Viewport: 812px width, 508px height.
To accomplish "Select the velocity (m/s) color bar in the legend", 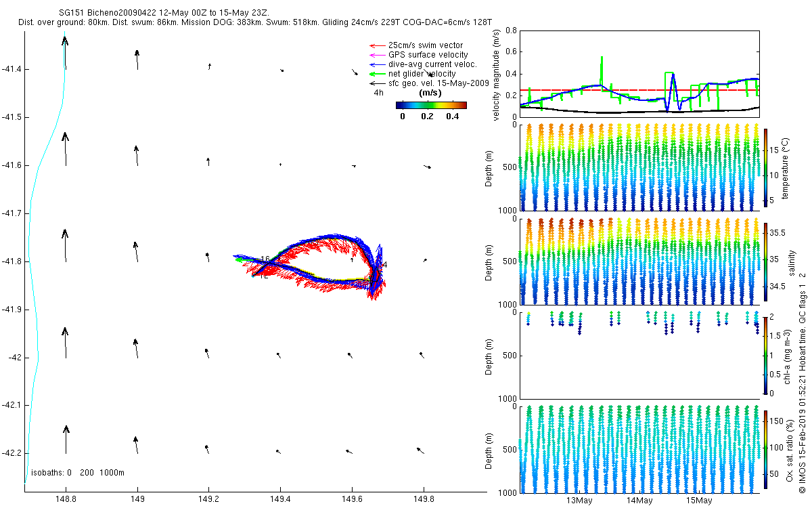I will click(x=431, y=105).
